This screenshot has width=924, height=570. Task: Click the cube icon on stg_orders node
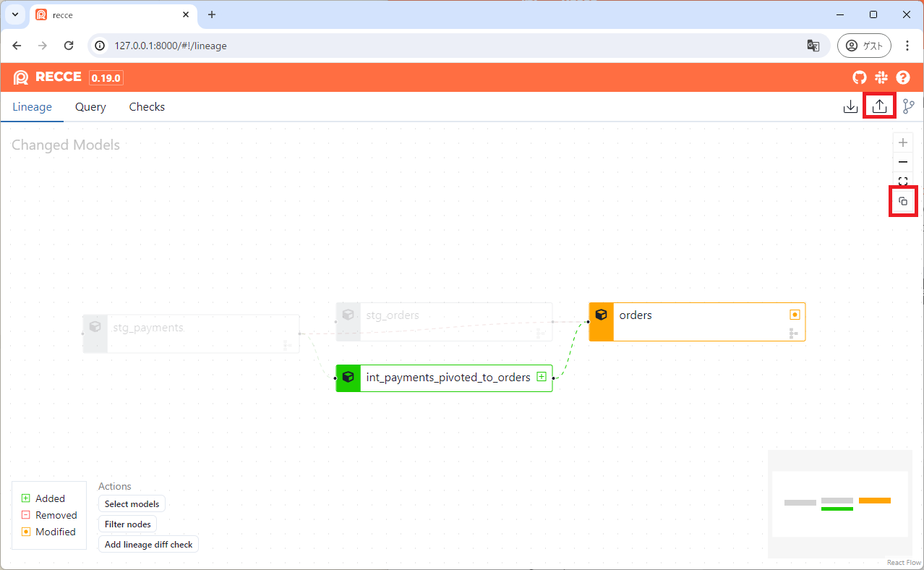pyautogui.click(x=348, y=315)
